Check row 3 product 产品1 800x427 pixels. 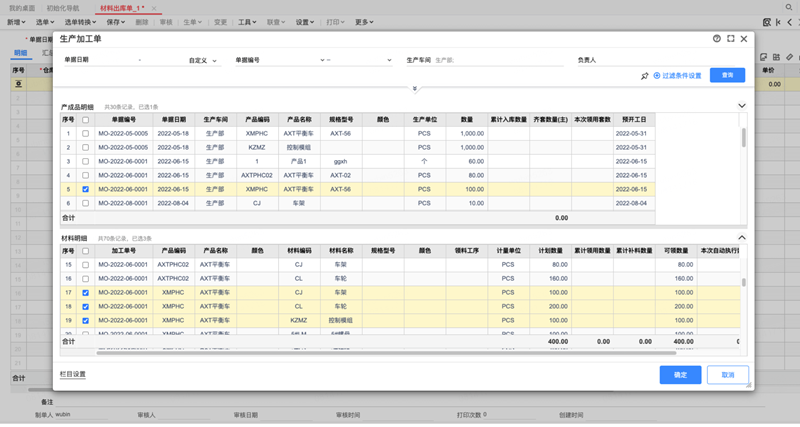click(85, 161)
